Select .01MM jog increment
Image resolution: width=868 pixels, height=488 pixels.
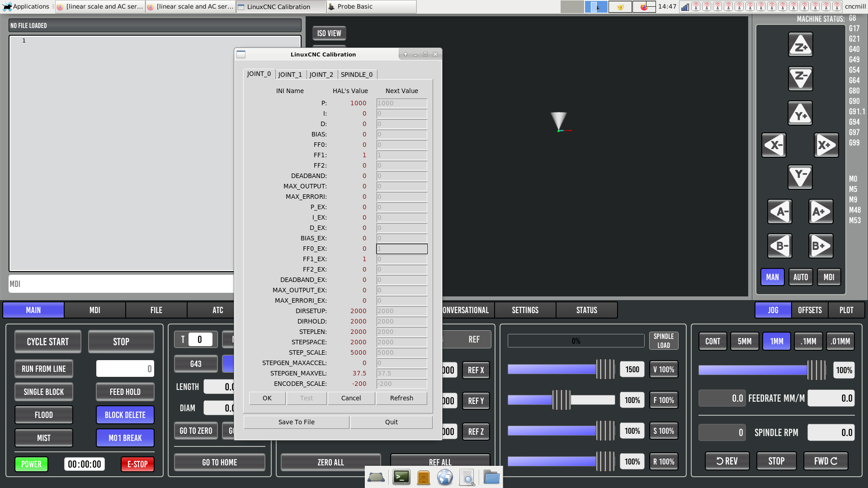click(x=840, y=341)
